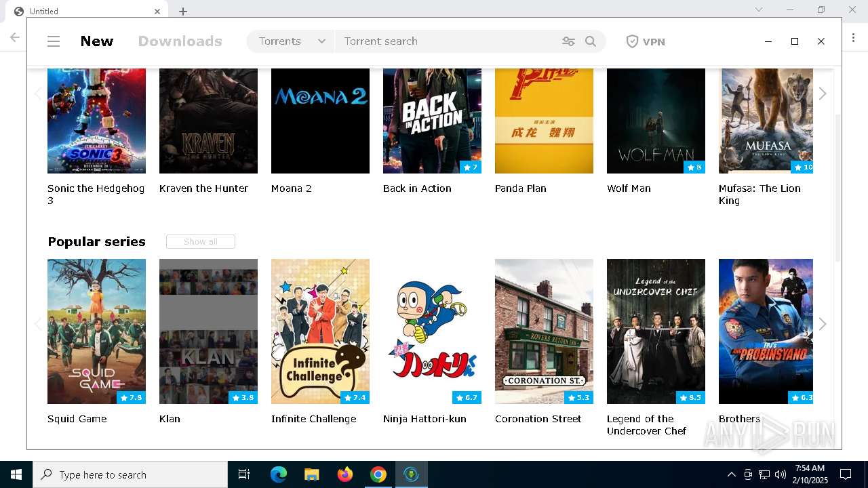Switch to the New tab
This screenshot has width=868, height=488.
(x=97, y=41)
